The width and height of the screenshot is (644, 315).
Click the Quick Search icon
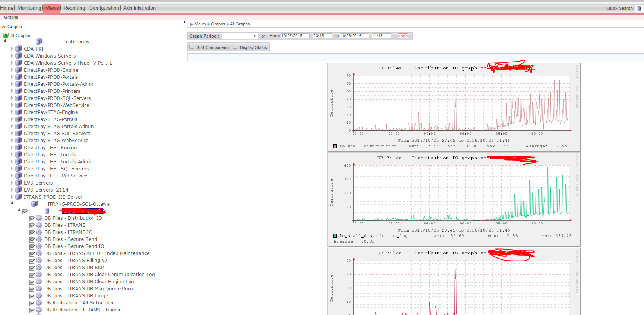[x=639, y=8]
